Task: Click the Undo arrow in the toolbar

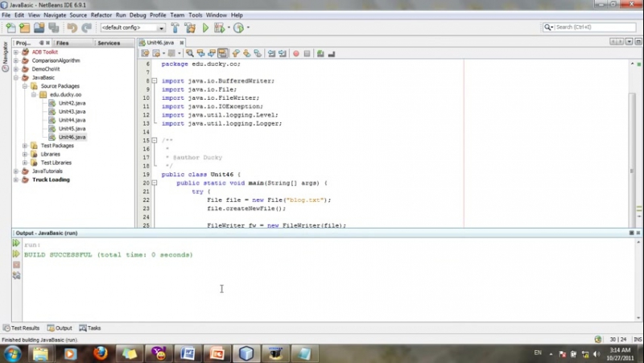Action: tap(72, 27)
